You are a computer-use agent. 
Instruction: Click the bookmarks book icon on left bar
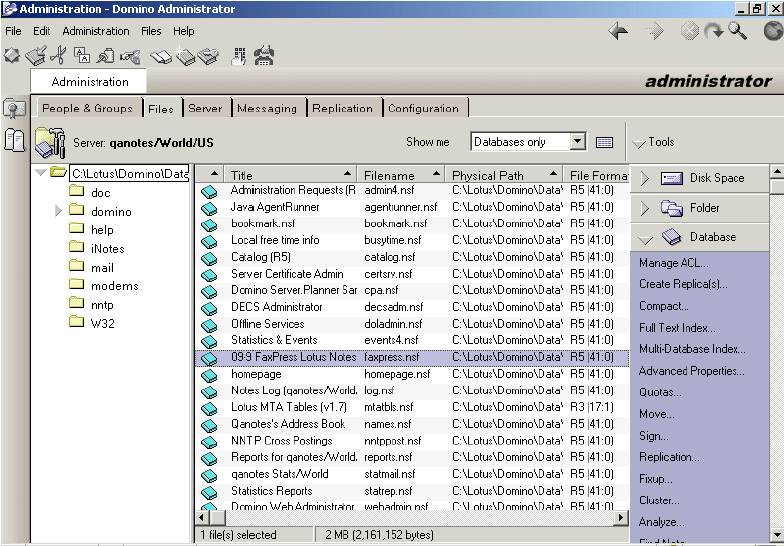pyautogui.click(x=14, y=140)
